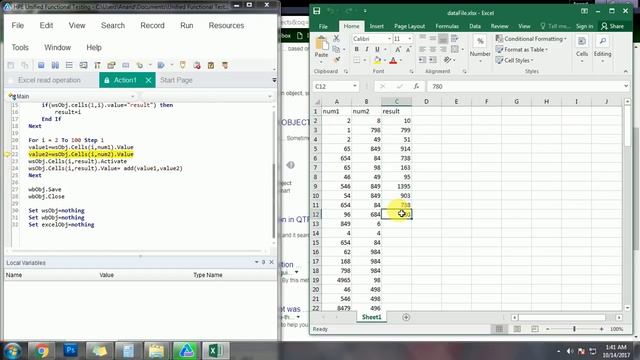Click Increase Font Size icon
This screenshot has height=360, width=640.
pos(398,49)
